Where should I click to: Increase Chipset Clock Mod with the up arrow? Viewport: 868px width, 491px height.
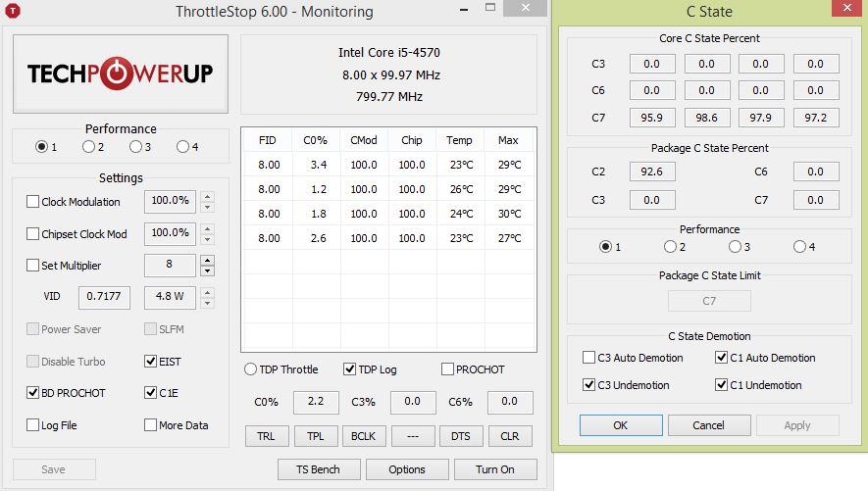point(207,229)
